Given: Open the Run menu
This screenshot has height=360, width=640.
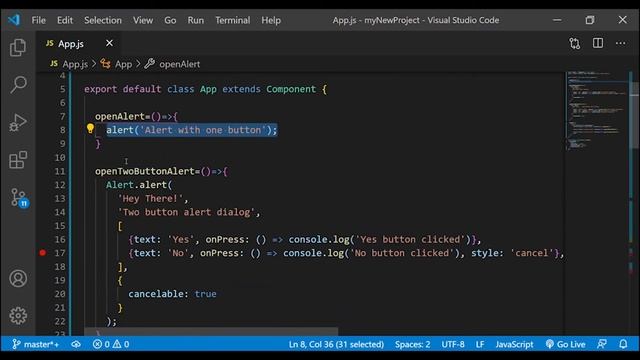Looking at the screenshot, I should 196,20.
